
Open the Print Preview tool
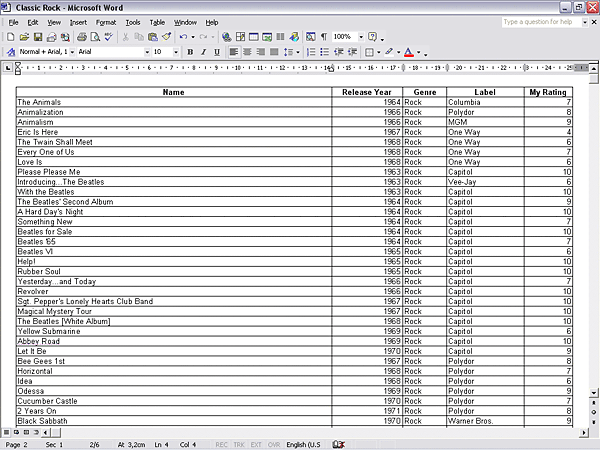point(94,37)
